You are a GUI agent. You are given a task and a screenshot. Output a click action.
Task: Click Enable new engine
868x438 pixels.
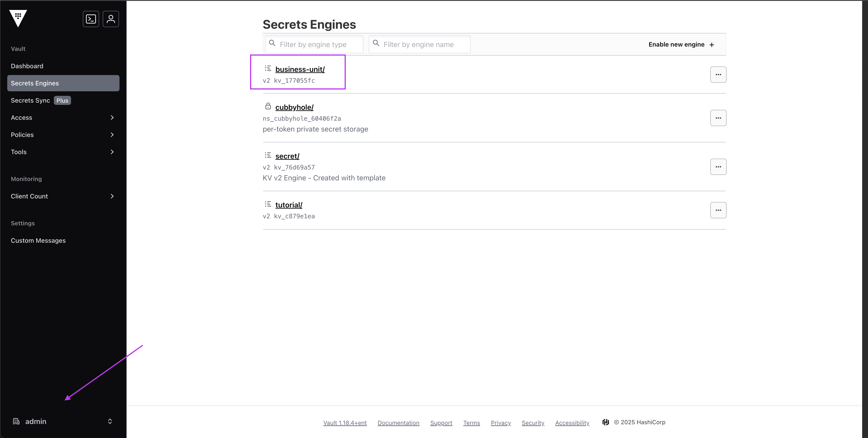click(681, 45)
